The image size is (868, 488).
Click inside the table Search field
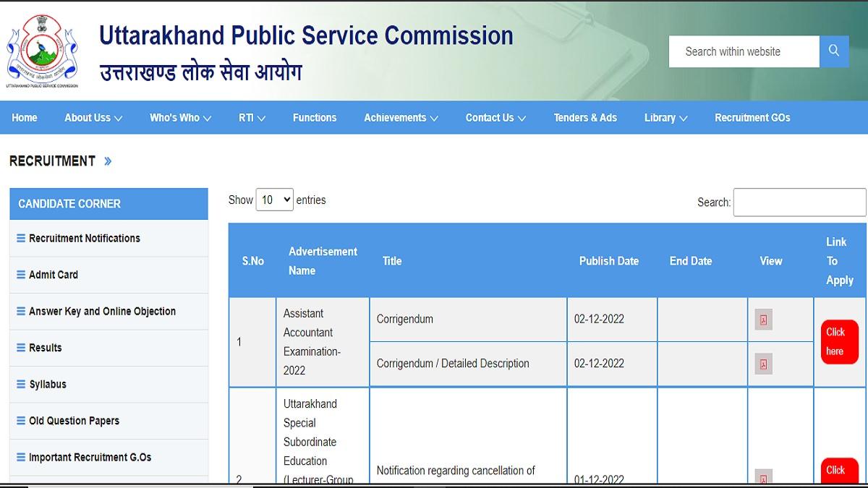799,202
